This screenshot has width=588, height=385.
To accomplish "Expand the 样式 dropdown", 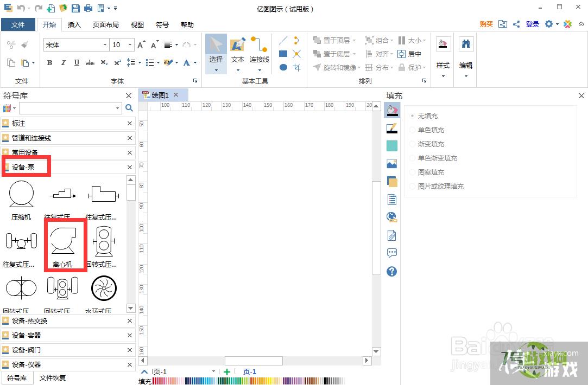I will tap(443, 76).
